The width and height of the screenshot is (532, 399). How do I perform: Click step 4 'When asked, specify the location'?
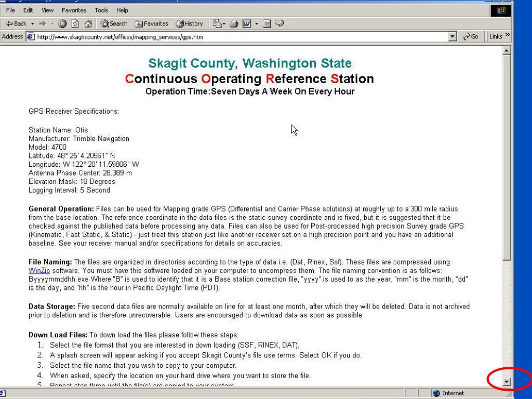(180, 376)
